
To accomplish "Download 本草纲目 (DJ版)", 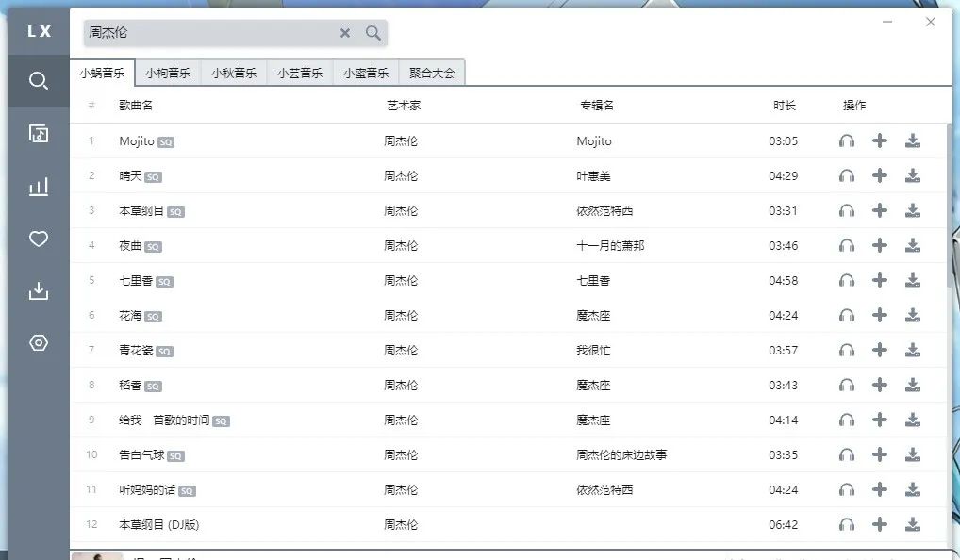I will point(913,524).
